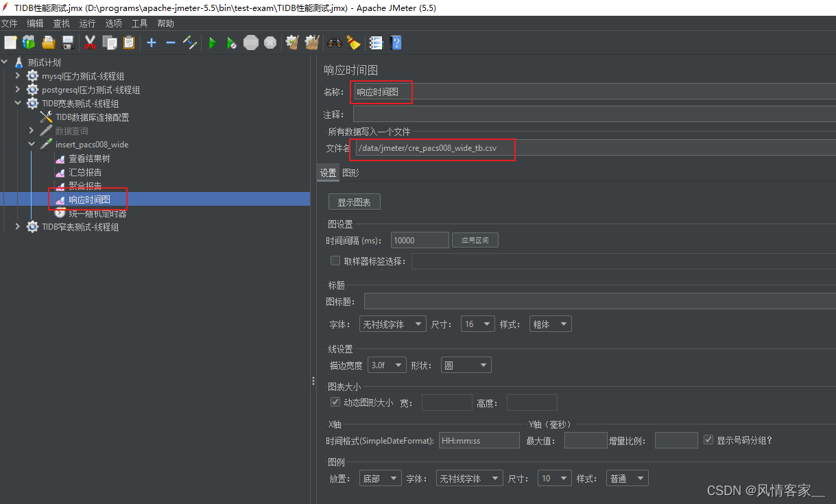Screen dimensions: 836x504
Task: Click the 显示图表 button
Action: tap(354, 201)
